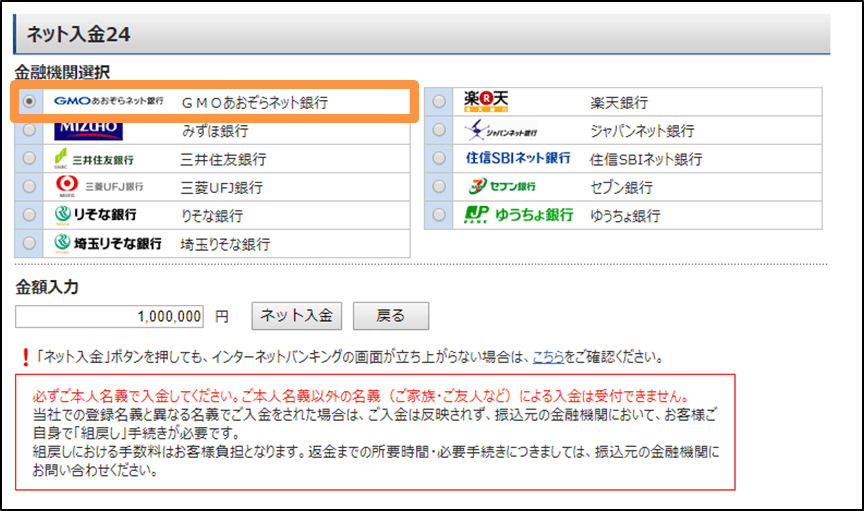The height and width of the screenshot is (511, 864).
Task: Click the セブン銀行 7 logo
Action: click(502, 186)
